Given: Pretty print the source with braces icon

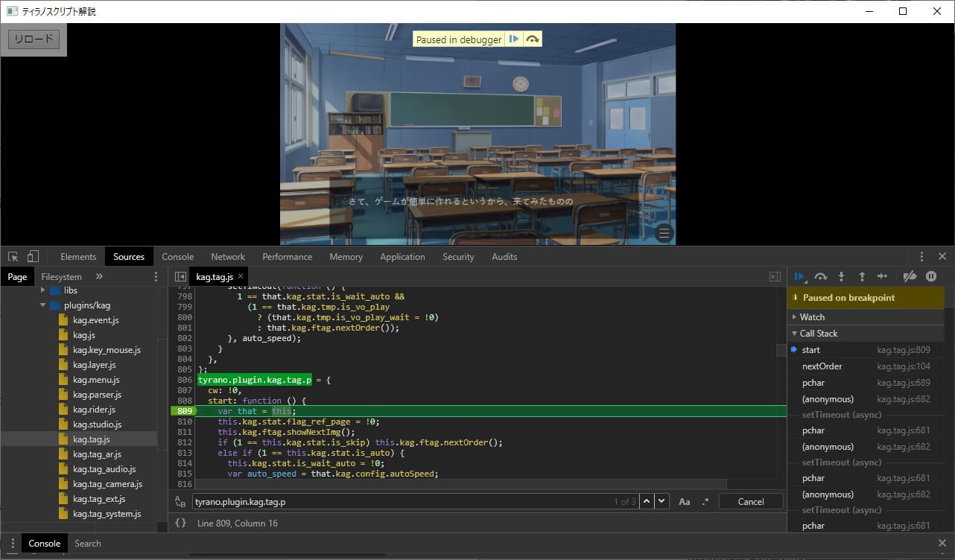Looking at the screenshot, I should [x=180, y=523].
